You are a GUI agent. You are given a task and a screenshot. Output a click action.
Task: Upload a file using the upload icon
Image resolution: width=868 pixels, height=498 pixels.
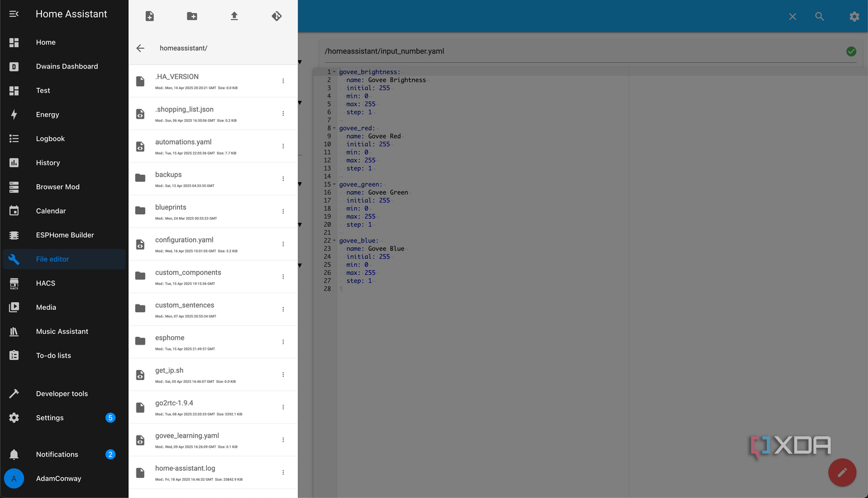[x=234, y=16]
